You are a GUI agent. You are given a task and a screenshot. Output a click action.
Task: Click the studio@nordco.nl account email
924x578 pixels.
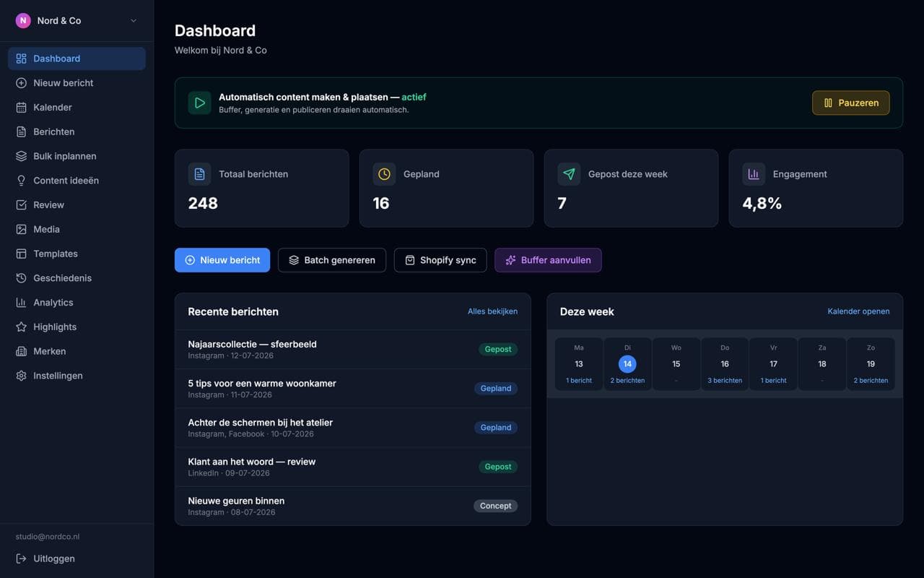click(x=48, y=537)
